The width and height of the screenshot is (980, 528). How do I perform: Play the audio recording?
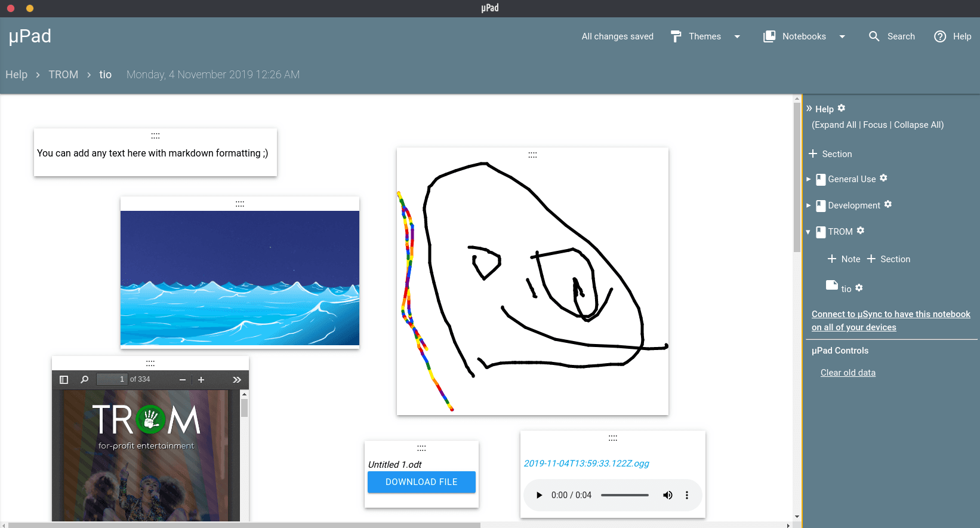click(x=540, y=495)
